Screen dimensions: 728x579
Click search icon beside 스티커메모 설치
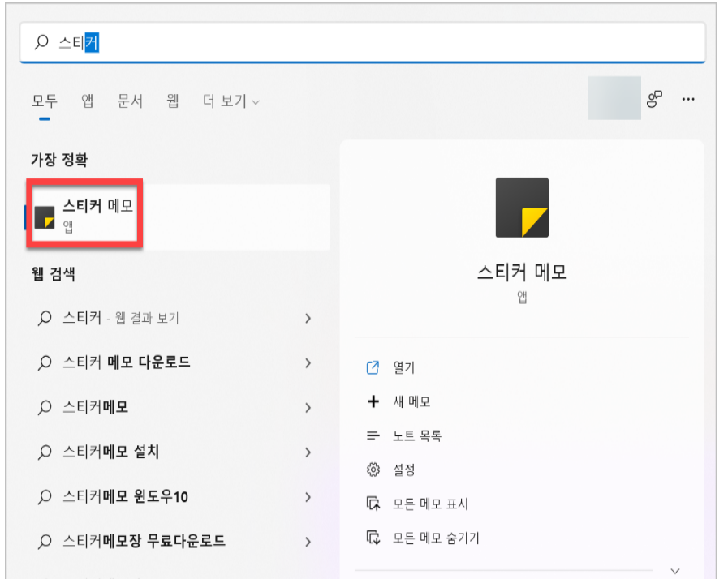(x=45, y=452)
